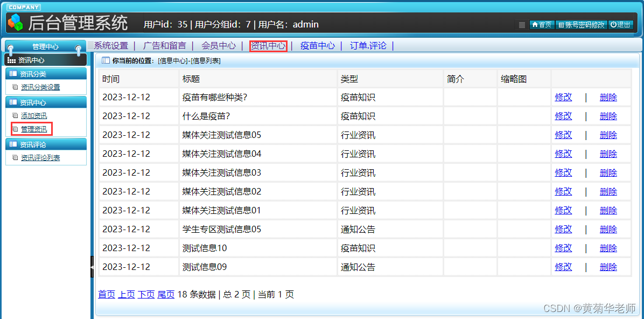
Task: Open the 资讯中心 top menu
Action: [268, 46]
